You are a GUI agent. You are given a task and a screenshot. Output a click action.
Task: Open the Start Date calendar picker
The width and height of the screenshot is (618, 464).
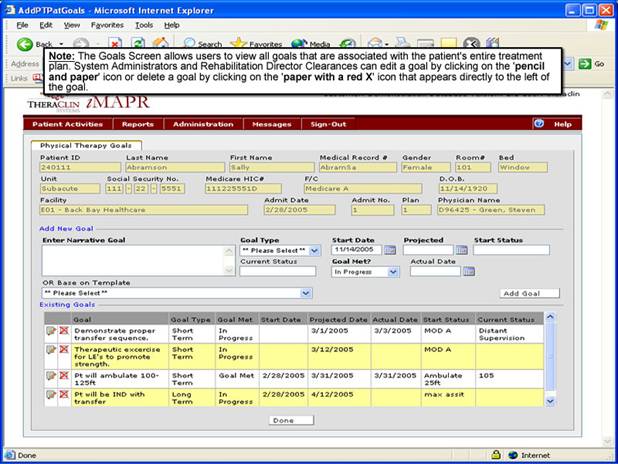click(390, 250)
